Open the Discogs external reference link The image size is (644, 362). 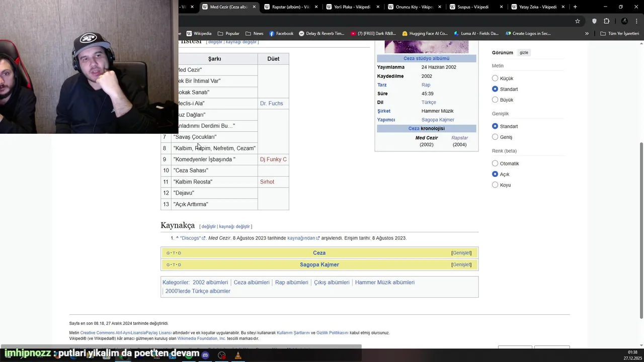pyautogui.click(x=192, y=238)
